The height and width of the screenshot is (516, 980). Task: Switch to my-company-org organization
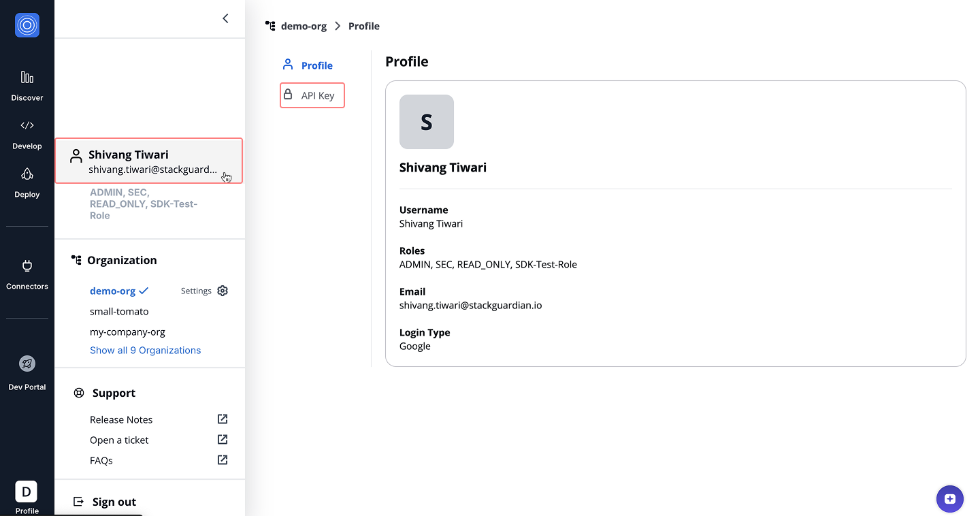point(127,332)
